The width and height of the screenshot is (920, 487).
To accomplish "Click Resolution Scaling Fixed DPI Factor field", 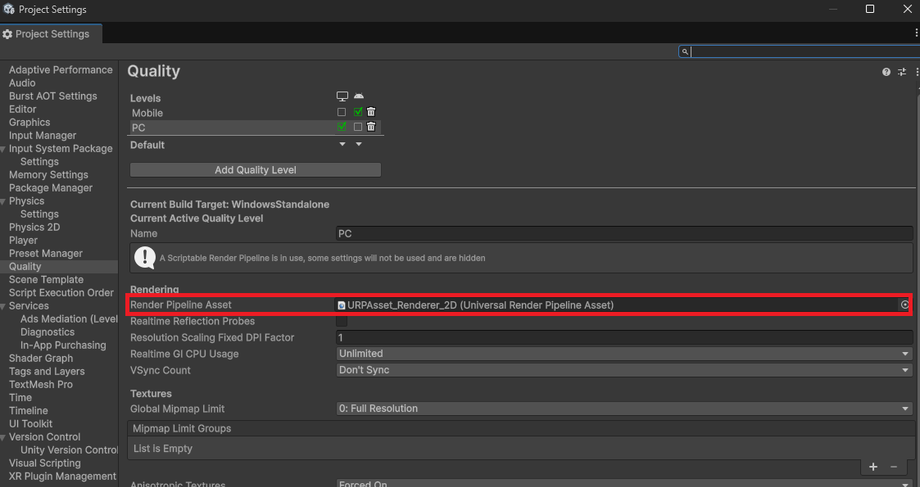I will click(624, 337).
